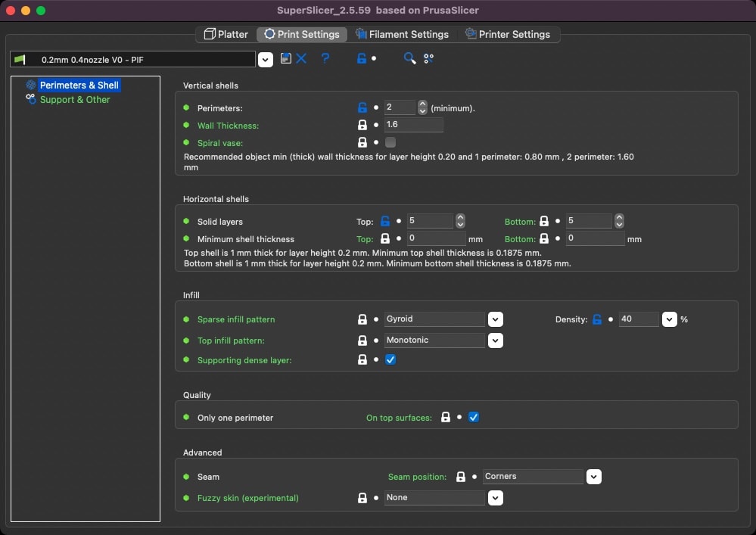Screen dimensions: 756x535
Task: Select Support & Other in the sidebar
Action: pyautogui.click(x=75, y=100)
